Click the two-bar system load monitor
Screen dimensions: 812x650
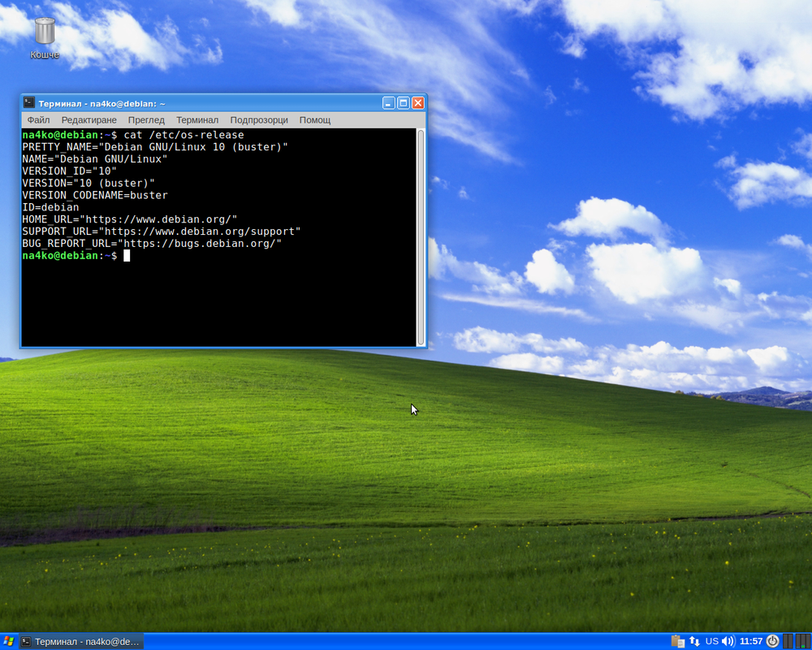788,641
